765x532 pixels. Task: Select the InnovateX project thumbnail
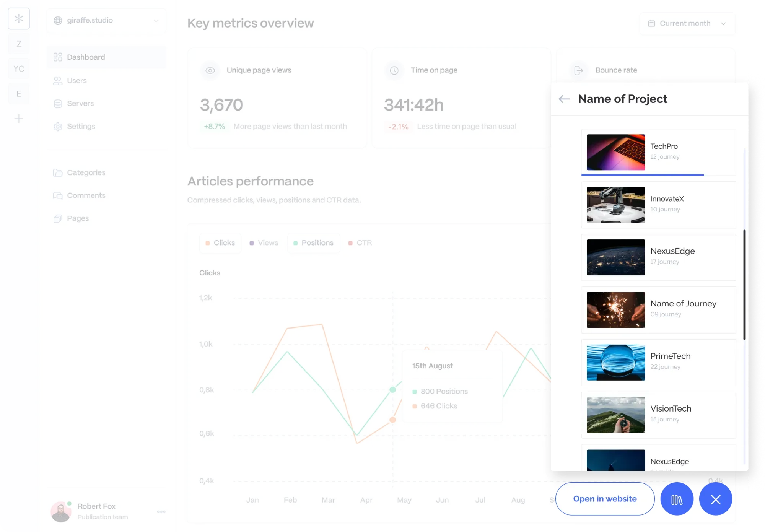coord(615,205)
